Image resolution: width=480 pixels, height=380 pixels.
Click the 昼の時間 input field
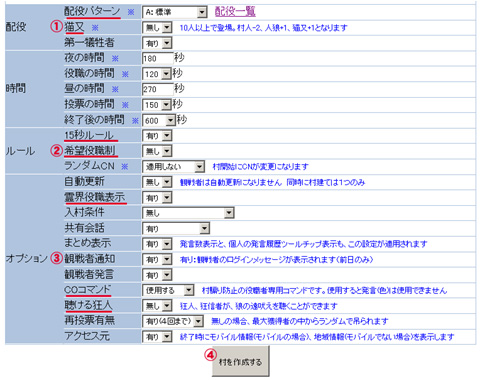(158, 89)
